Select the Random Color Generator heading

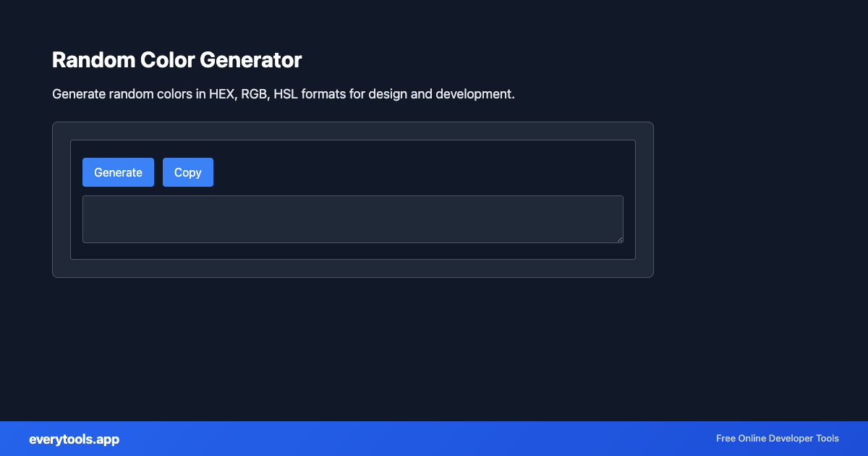coord(176,60)
